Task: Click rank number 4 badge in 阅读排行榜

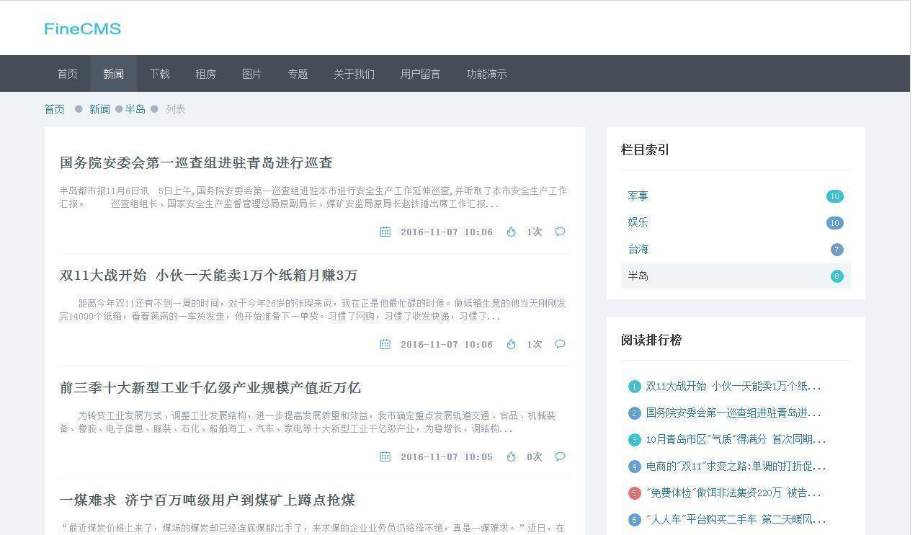Action: coord(635,467)
